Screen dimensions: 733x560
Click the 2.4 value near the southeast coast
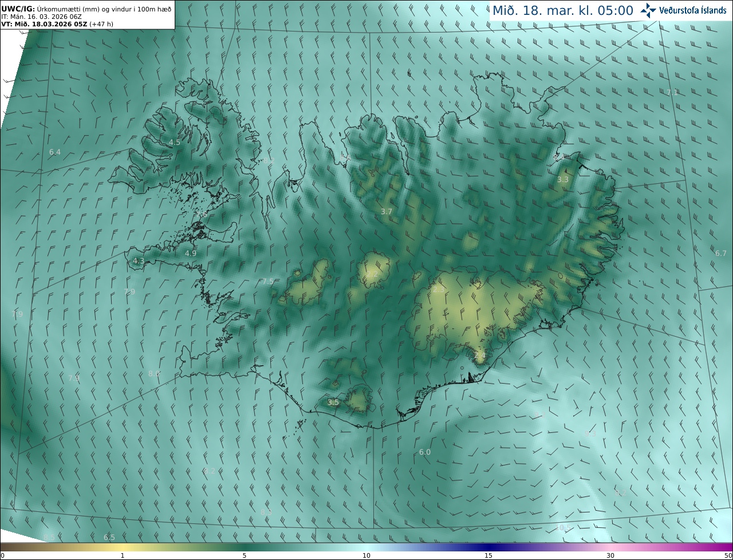(x=480, y=355)
